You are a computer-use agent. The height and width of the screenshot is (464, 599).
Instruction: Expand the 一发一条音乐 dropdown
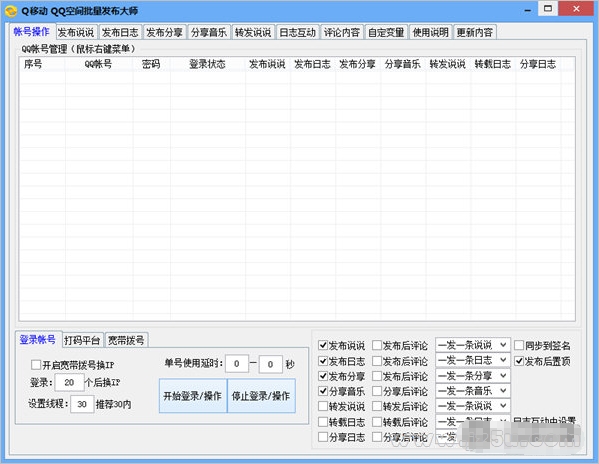tap(473, 391)
